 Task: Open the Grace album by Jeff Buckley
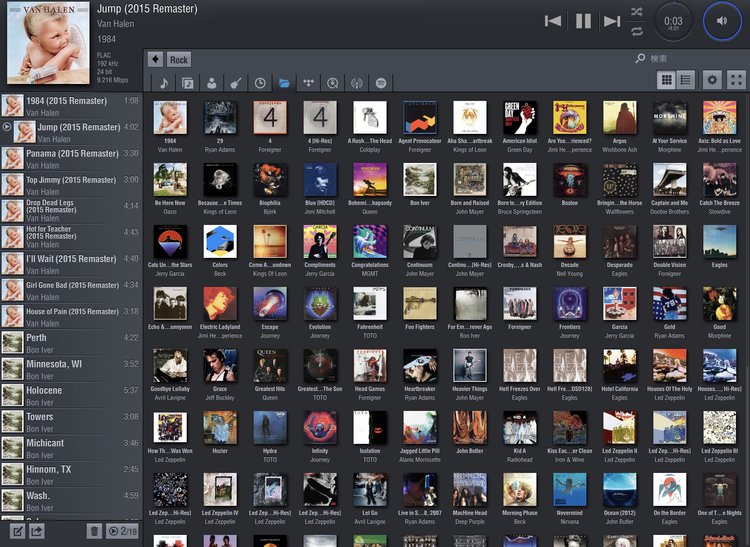(220, 366)
